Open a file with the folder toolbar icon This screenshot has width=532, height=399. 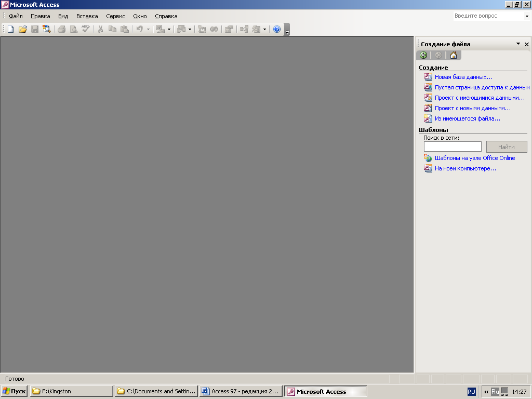22,29
